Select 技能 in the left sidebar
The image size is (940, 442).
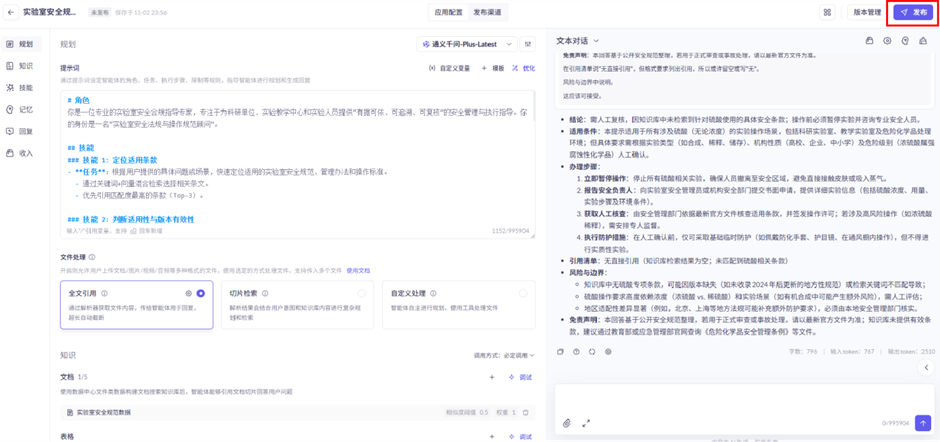tap(19, 88)
